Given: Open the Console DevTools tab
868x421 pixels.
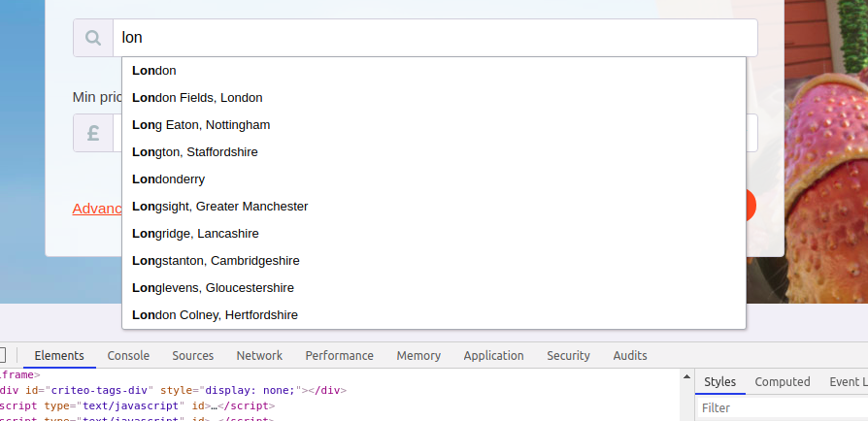Looking at the screenshot, I should click(128, 355).
